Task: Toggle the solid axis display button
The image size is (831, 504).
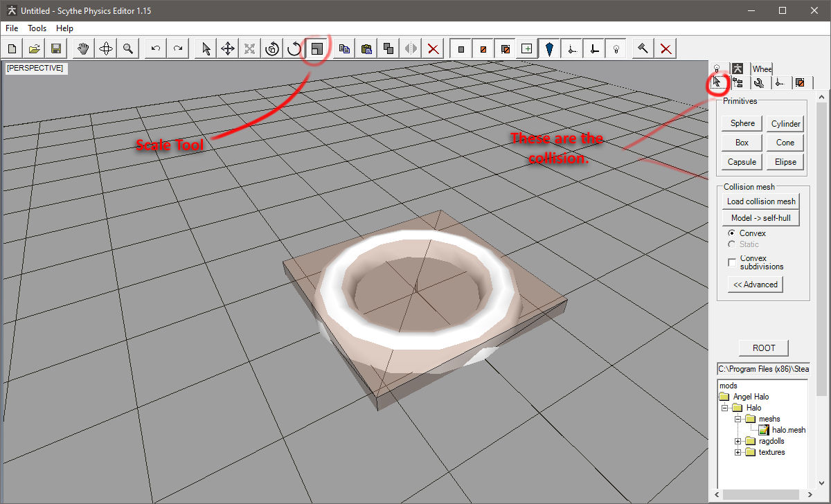Action: 593,48
